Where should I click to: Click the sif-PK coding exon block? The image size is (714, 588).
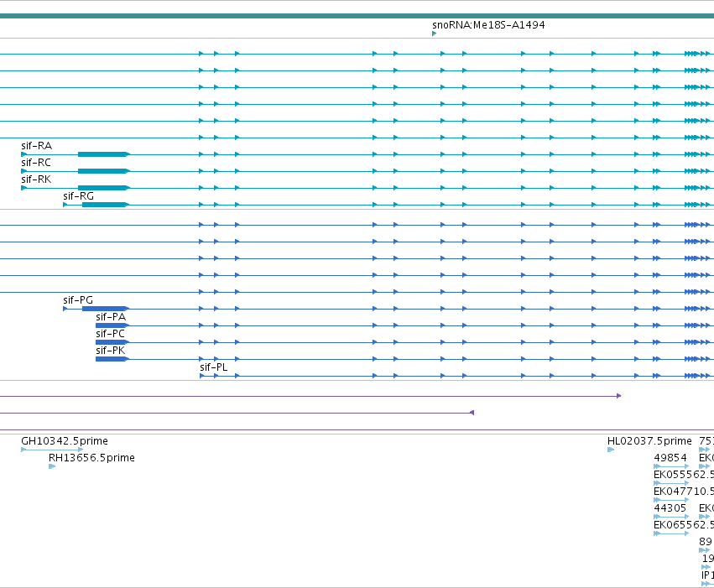111,359
